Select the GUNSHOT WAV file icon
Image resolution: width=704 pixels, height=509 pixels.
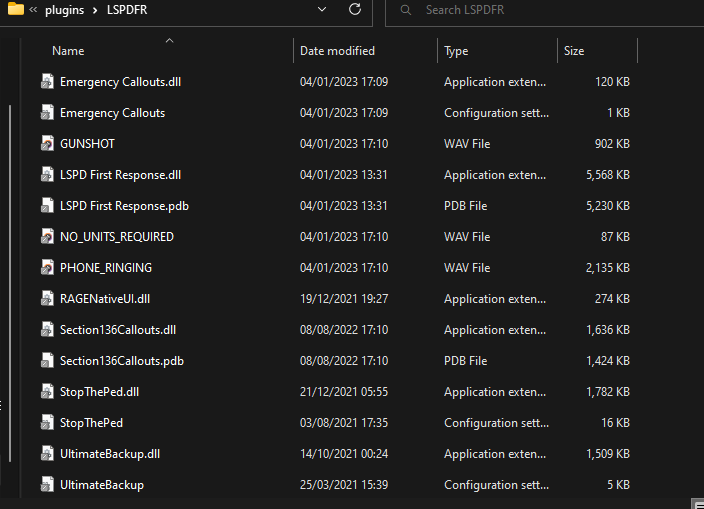(47, 144)
